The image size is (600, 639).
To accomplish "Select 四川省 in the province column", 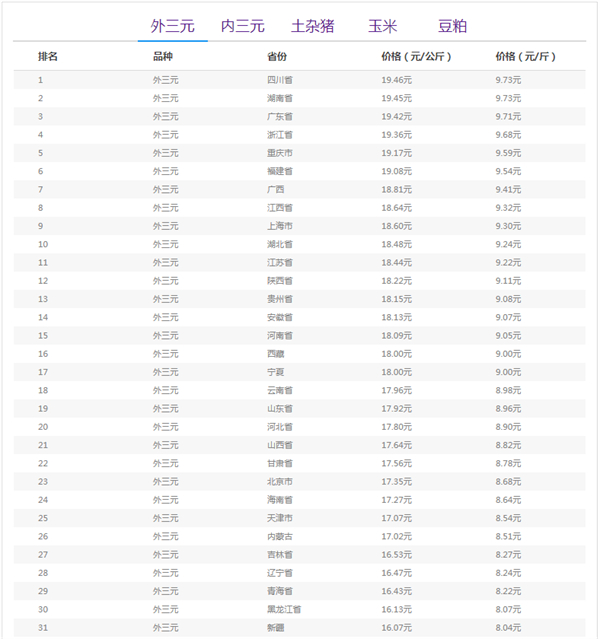I will tap(280, 80).
